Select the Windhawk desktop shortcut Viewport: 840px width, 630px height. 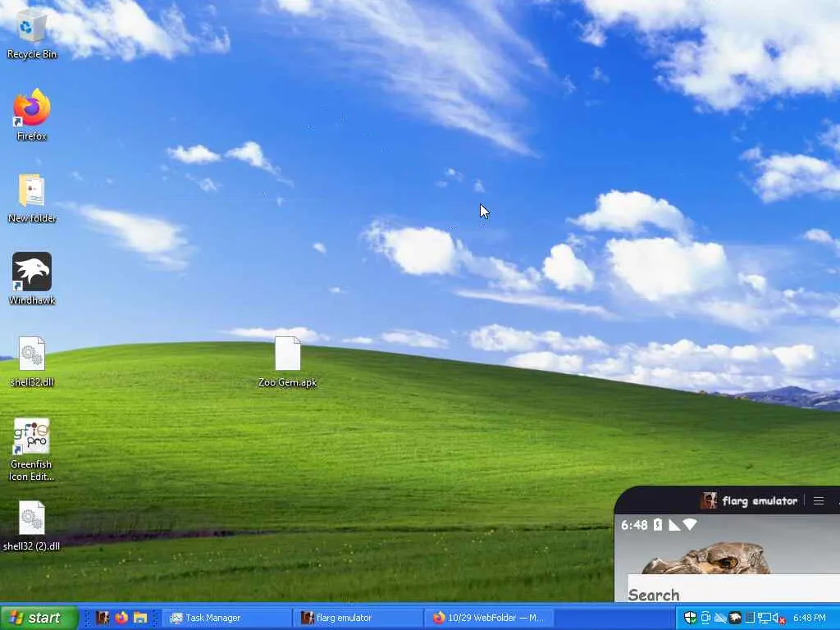(32, 279)
